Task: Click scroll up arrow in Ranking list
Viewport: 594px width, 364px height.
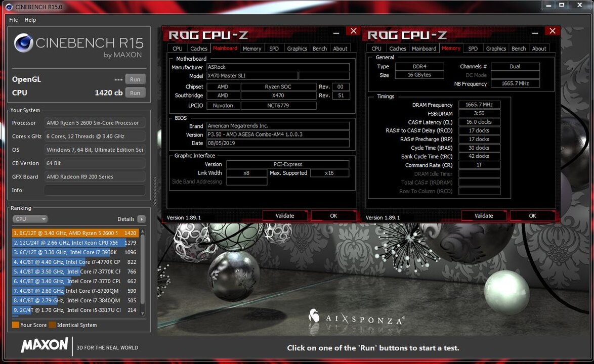Action: 143,231
